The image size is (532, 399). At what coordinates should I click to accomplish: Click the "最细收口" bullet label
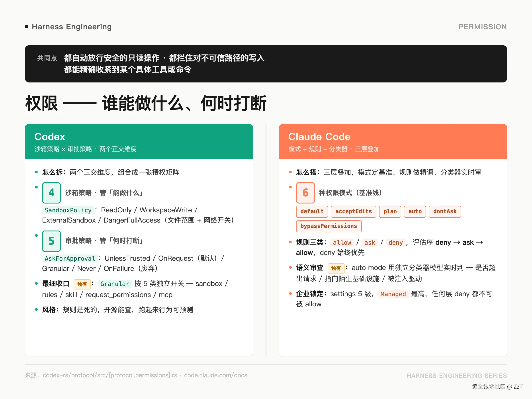[56, 284]
